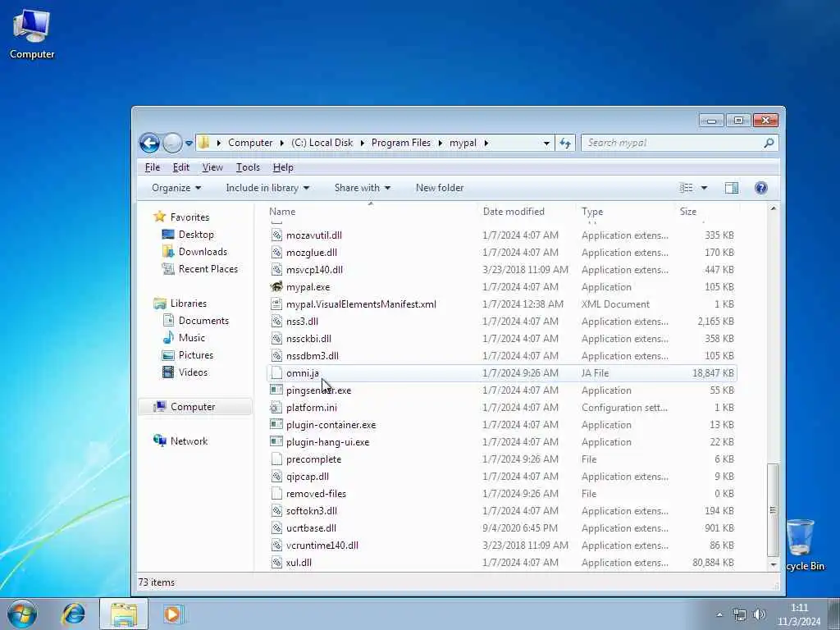Open the Help question mark icon
Image resolution: width=840 pixels, height=630 pixels.
760,188
